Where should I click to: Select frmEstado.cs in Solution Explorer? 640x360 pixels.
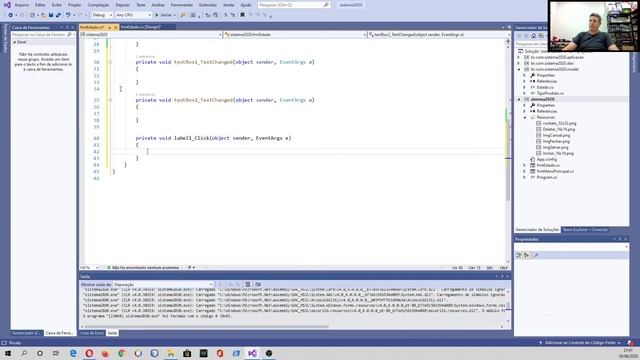pyautogui.click(x=548, y=166)
